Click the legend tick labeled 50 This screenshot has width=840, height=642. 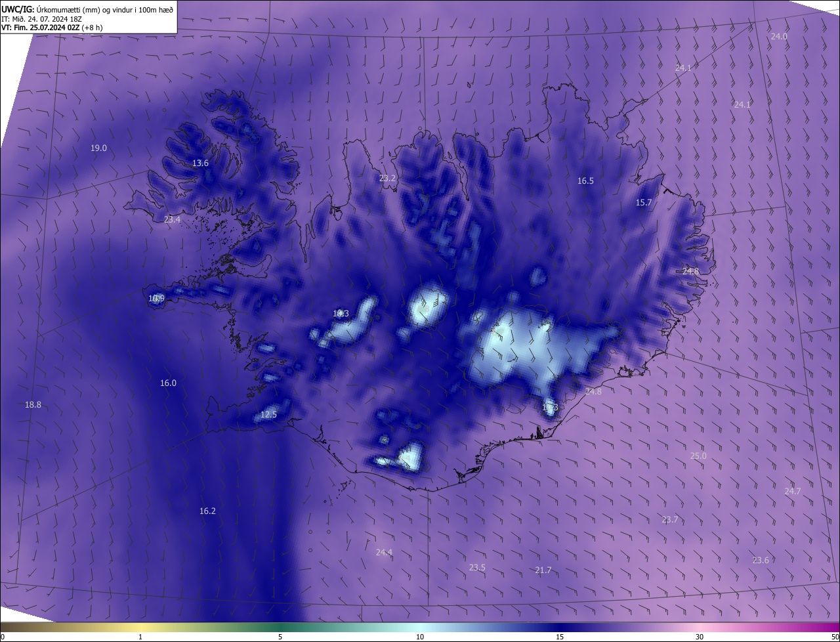tap(835, 637)
